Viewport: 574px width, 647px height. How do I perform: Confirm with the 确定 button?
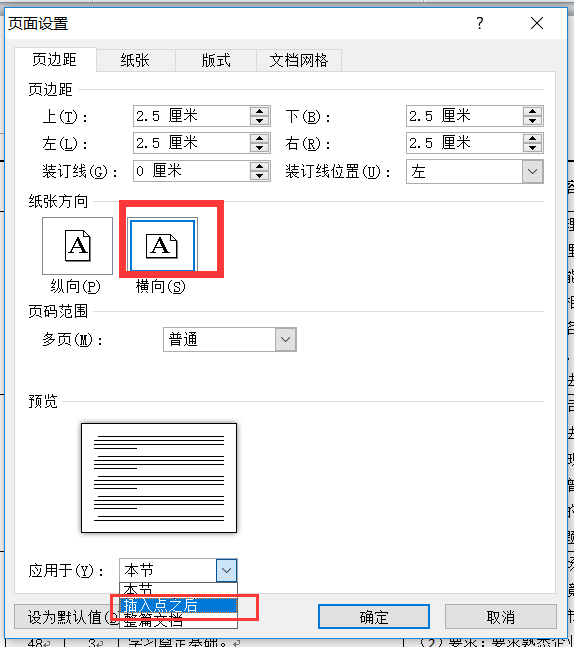[374, 617]
